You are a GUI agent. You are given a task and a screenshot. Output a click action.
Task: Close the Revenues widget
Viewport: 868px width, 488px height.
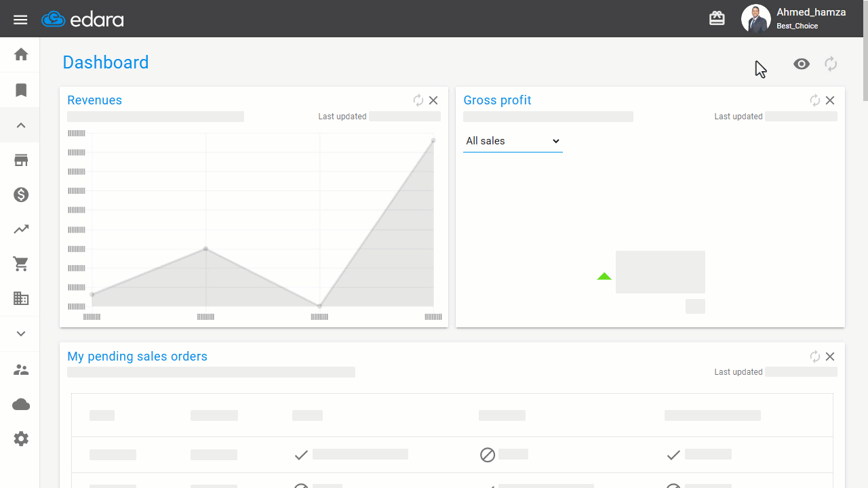[x=433, y=100]
